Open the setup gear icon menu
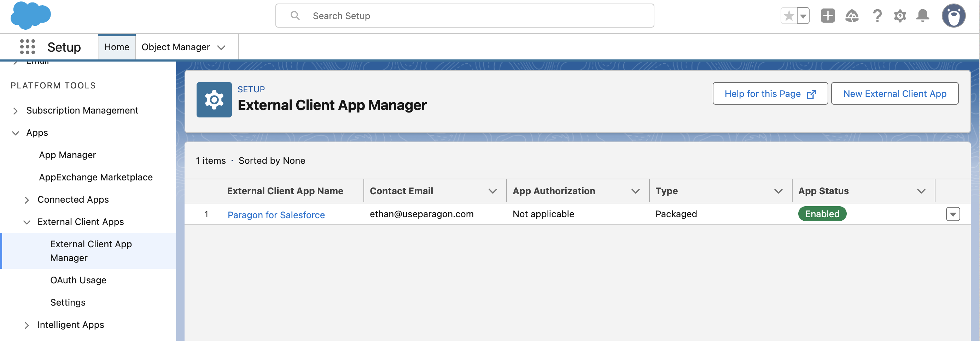Viewport: 980px width, 341px height. pyautogui.click(x=900, y=16)
